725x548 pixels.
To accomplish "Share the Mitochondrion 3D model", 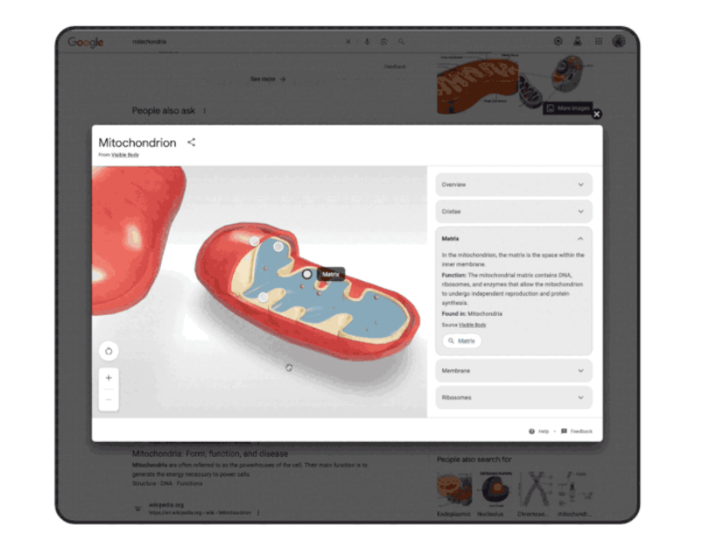I will [191, 142].
